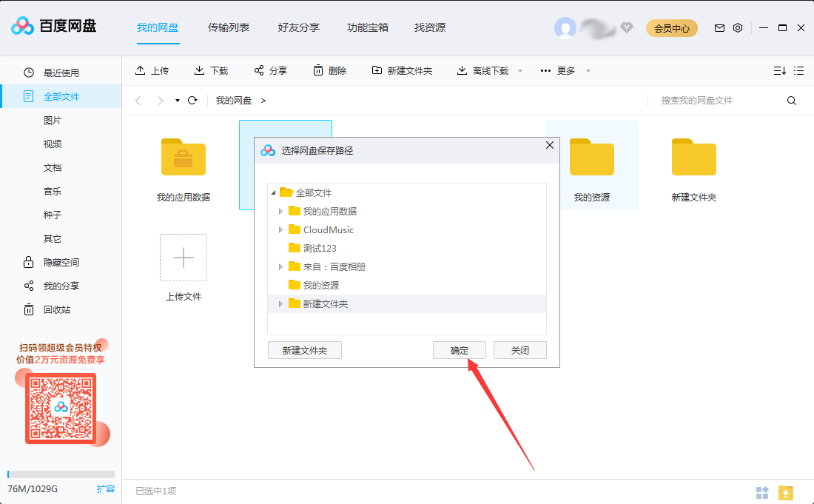The image size is (814, 504).
Task: Open the 会员中心 member center button
Action: [x=671, y=27]
